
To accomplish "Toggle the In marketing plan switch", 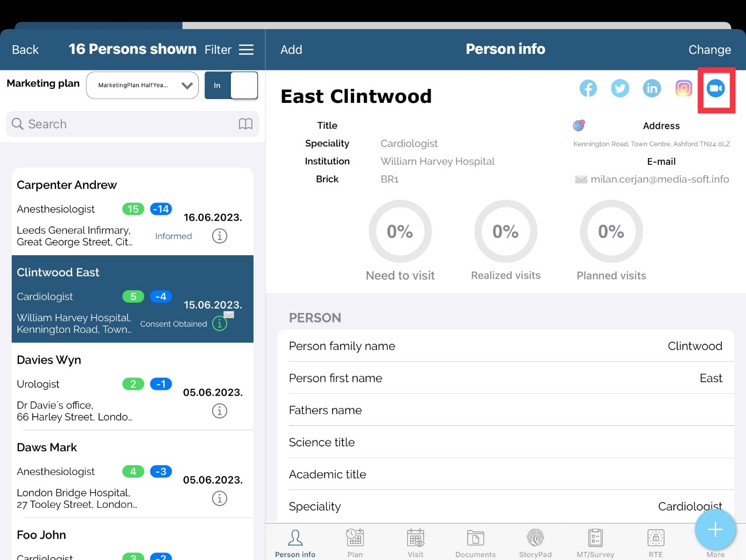I will pos(231,85).
